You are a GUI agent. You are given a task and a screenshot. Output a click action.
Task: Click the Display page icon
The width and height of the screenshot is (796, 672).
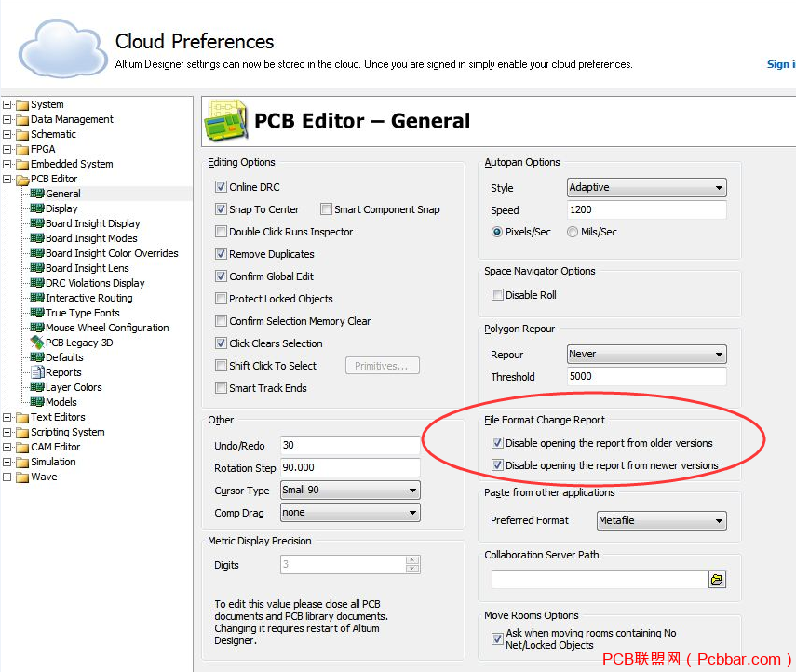[37, 208]
